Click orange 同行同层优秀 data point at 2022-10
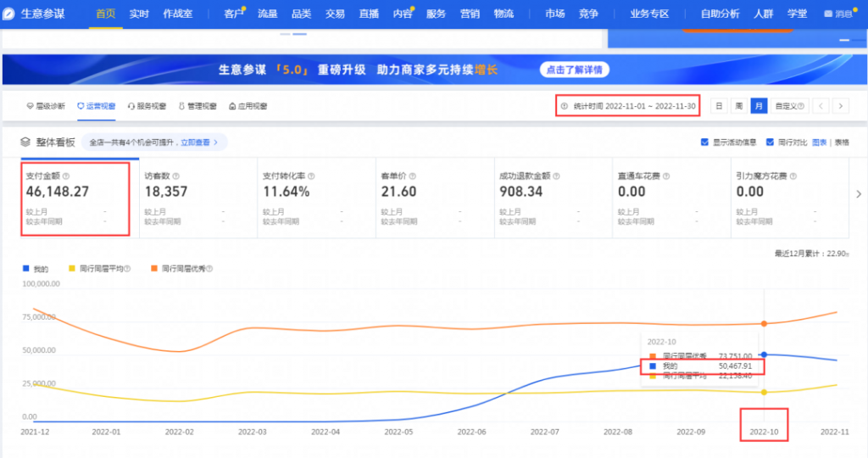This screenshot has height=458, width=868. [x=764, y=323]
